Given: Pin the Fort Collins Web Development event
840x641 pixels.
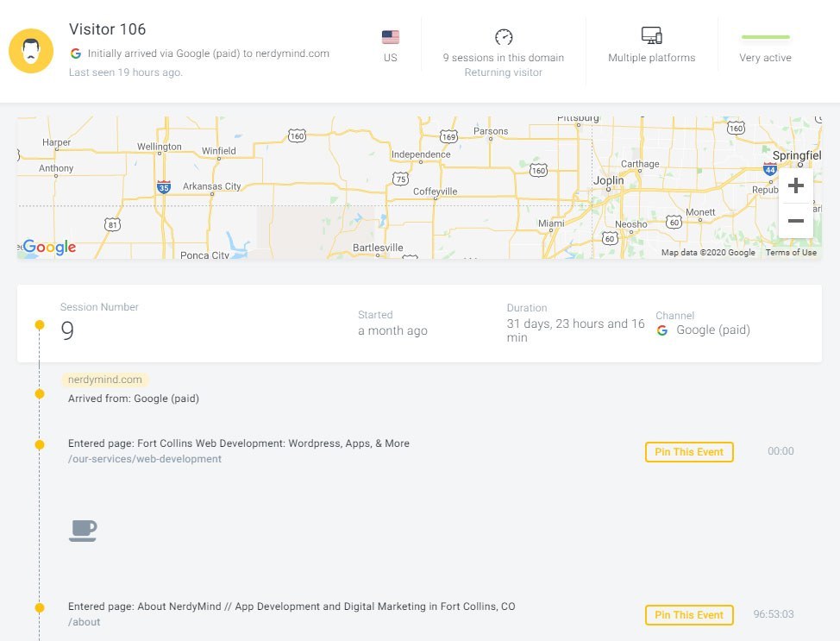Looking at the screenshot, I should coord(689,452).
